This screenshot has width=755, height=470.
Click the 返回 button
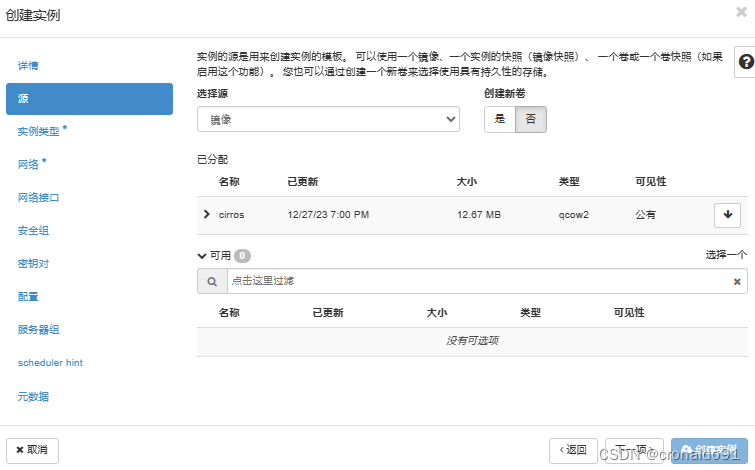click(573, 450)
